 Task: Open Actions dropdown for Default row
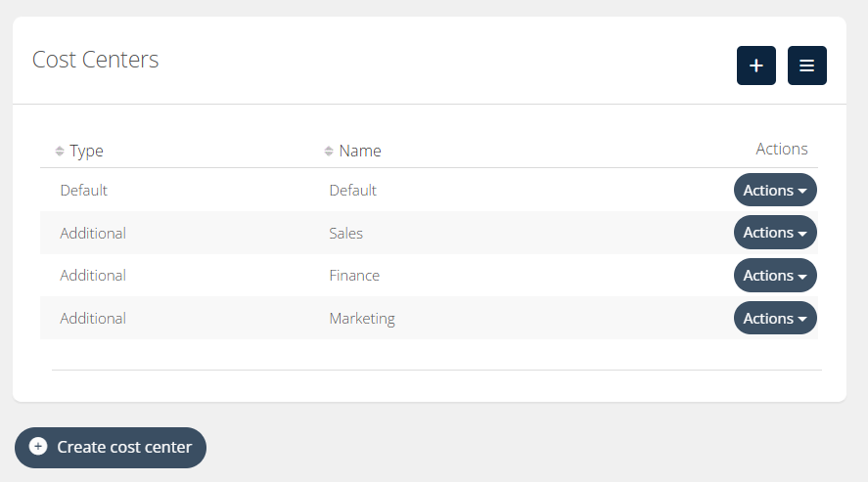(774, 191)
